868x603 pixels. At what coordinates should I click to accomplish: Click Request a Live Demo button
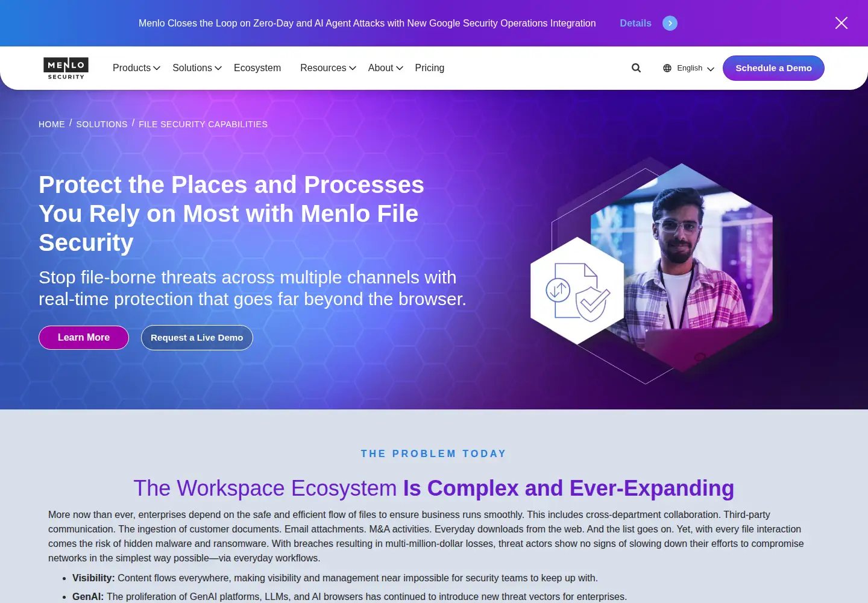click(197, 338)
